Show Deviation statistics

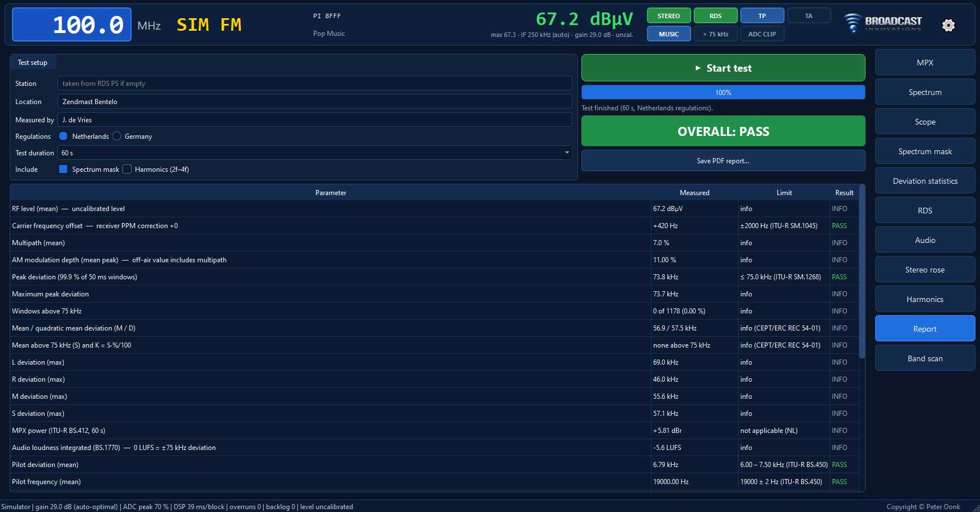click(x=925, y=181)
